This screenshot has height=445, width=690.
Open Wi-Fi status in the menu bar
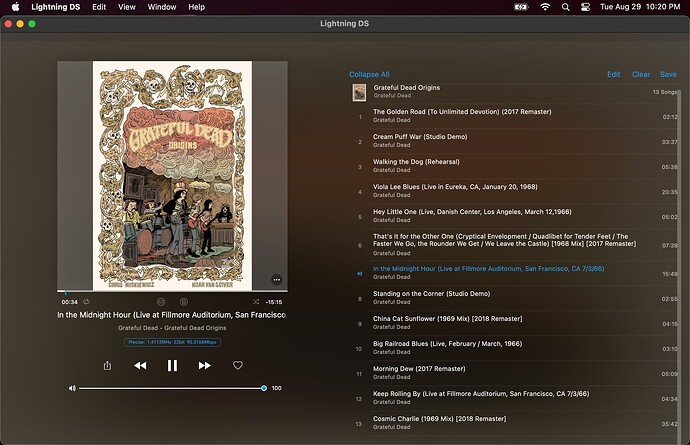point(545,7)
